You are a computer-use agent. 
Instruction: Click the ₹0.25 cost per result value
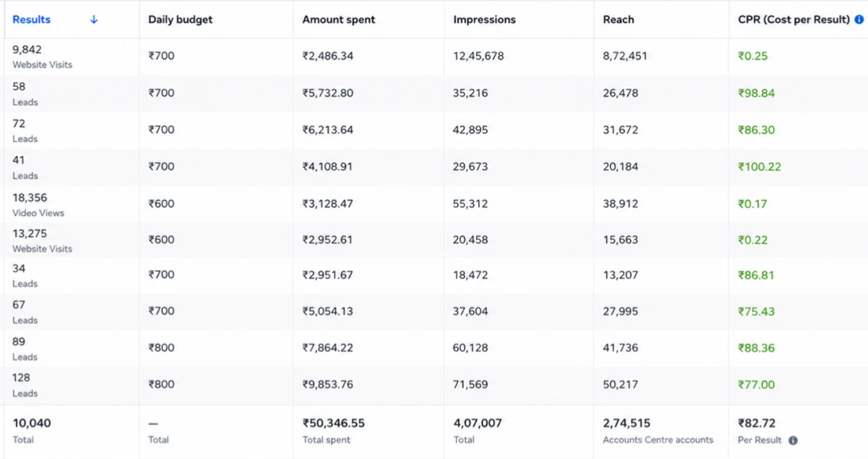tap(753, 56)
